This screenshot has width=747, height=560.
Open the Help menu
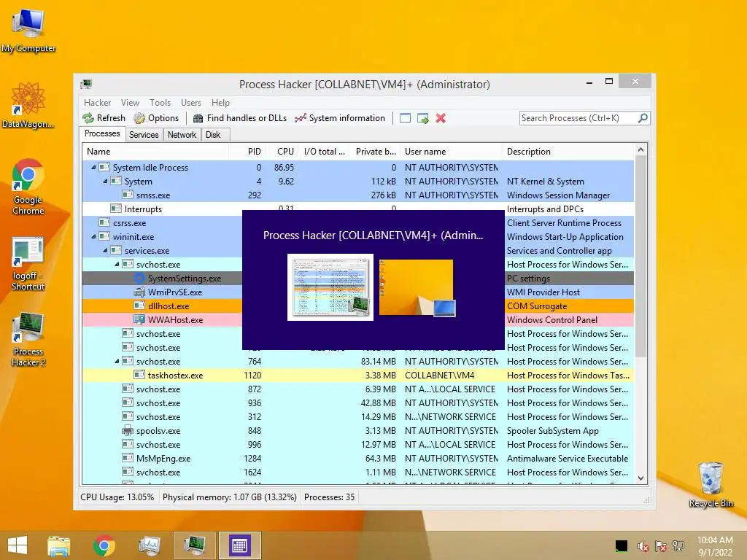[x=220, y=103]
